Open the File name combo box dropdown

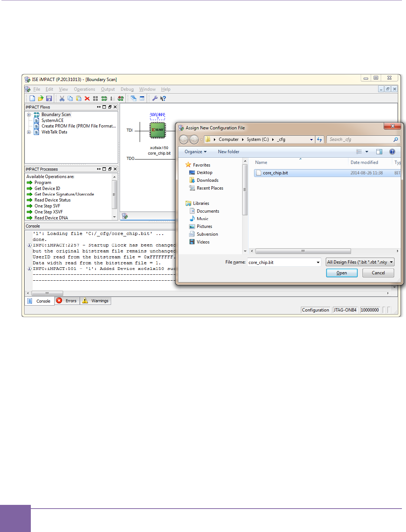(318, 262)
